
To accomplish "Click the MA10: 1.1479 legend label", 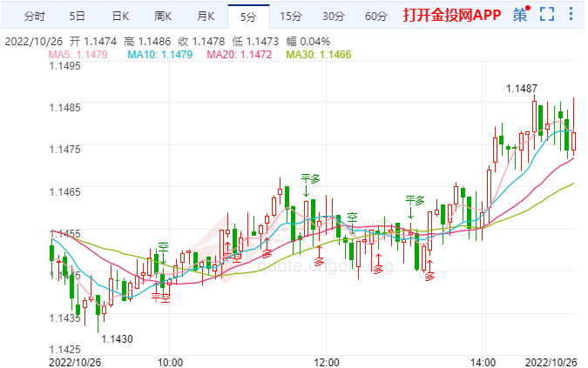I will 160,55.
